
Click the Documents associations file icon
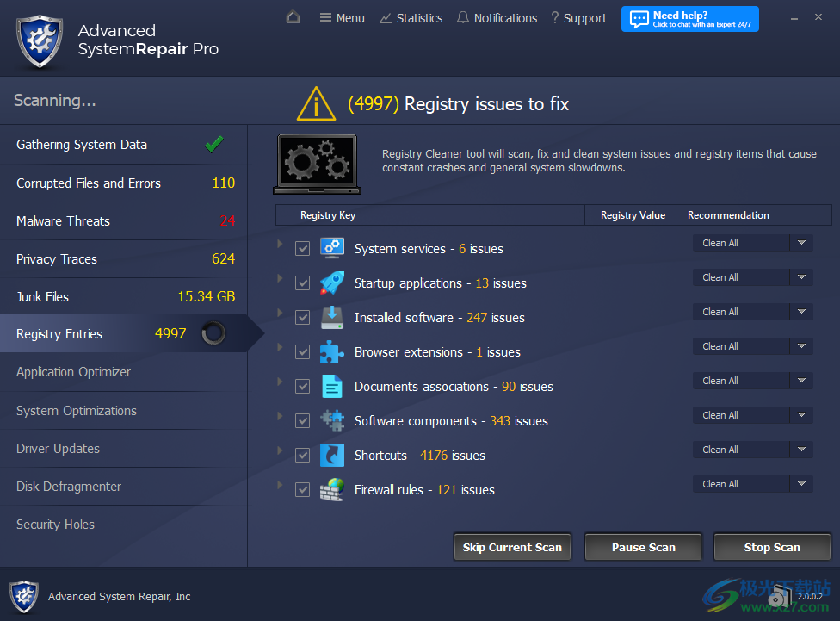point(332,386)
